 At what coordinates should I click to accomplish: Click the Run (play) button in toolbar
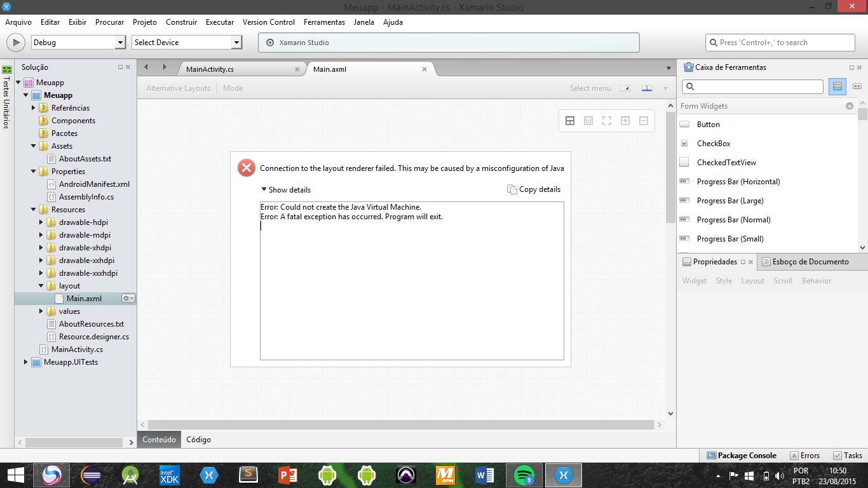[x=15, y=43]
